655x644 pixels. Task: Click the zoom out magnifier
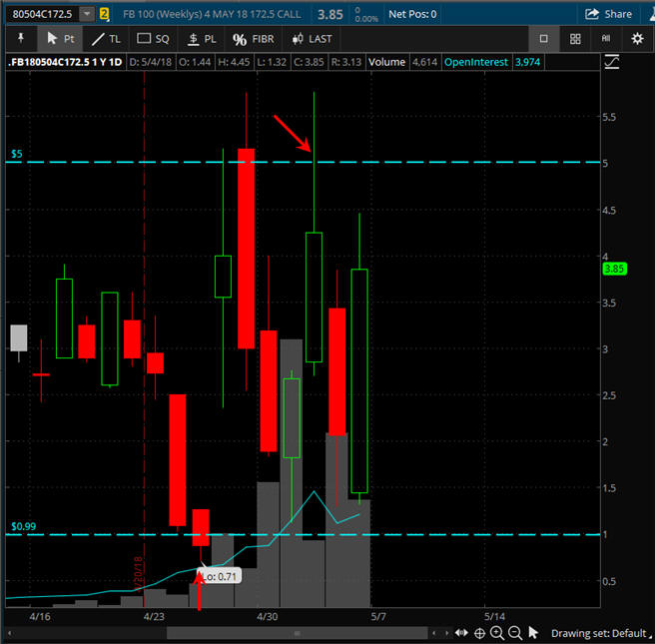point(515,633)
